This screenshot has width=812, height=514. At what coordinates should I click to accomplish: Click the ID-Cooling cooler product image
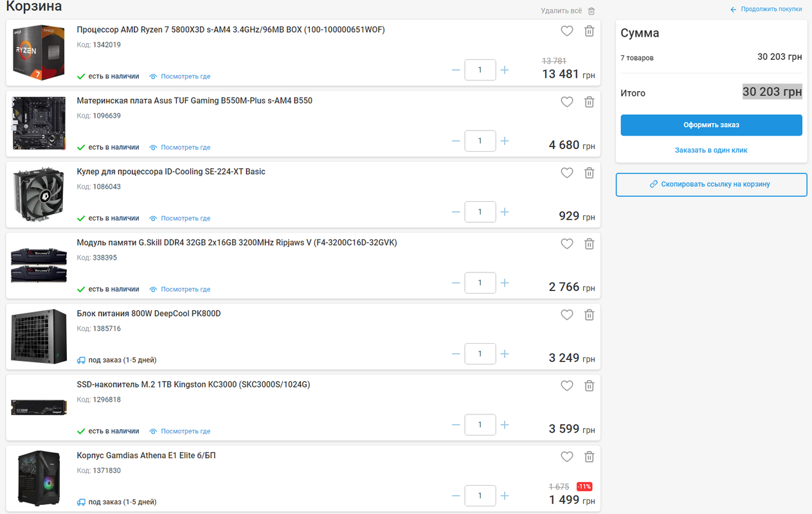click(x=39, y=195)
